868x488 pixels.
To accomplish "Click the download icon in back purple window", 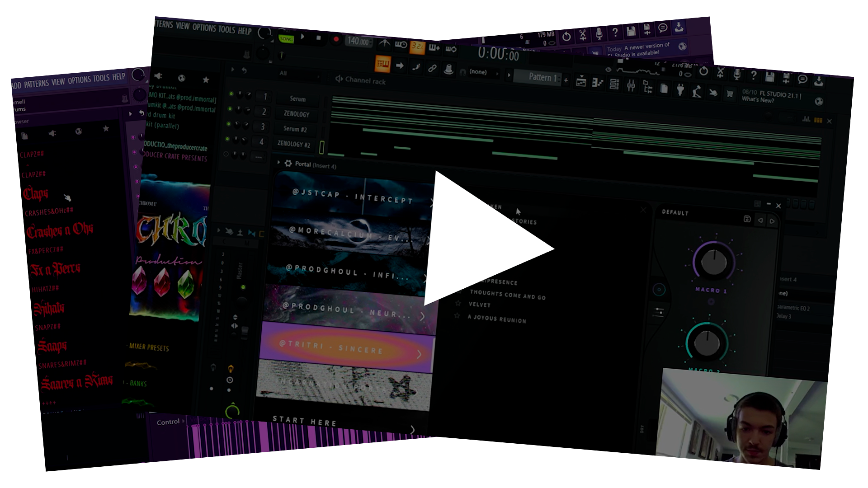I will point(679,27).
